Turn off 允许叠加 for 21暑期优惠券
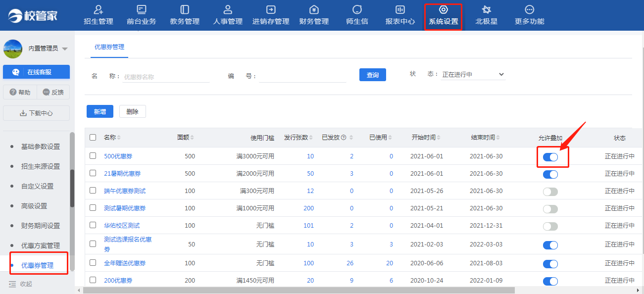This screenshot has height=294, width=644. (550, 174)
